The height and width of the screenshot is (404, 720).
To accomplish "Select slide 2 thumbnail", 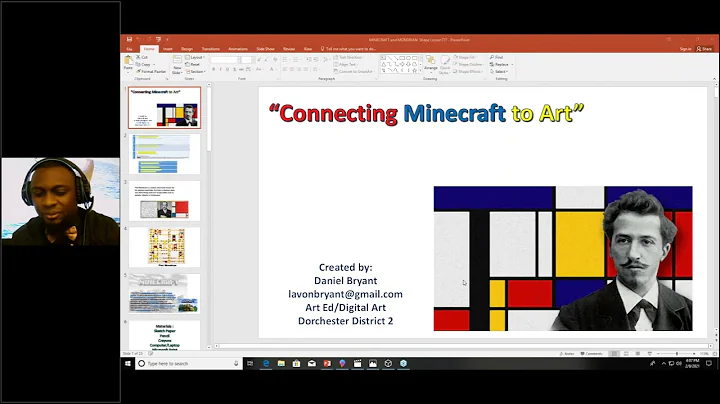I will point(164,154).
